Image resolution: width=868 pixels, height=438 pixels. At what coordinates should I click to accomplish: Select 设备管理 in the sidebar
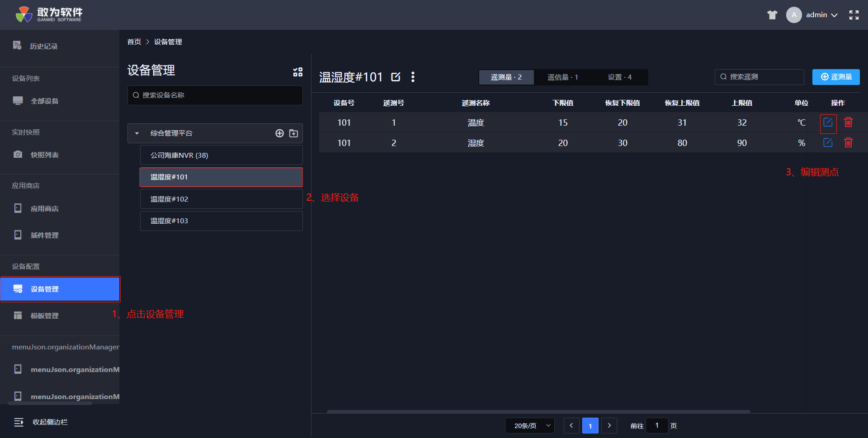[x=60, y=289]
